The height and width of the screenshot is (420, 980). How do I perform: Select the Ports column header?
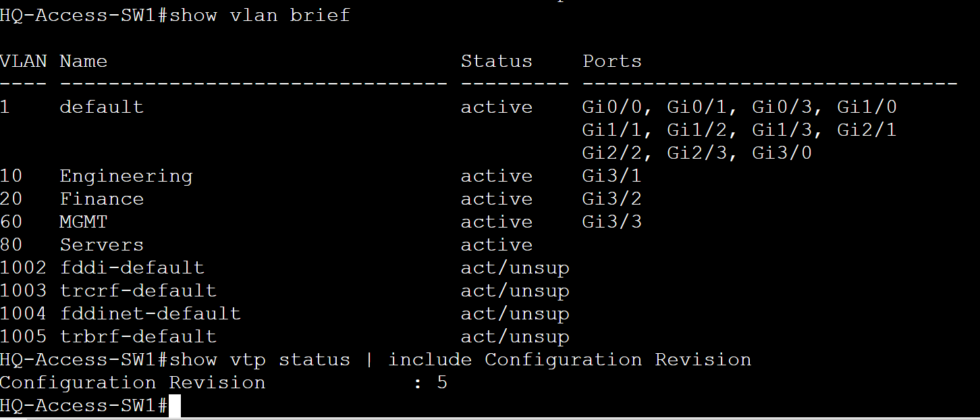[x=612, y=61]
